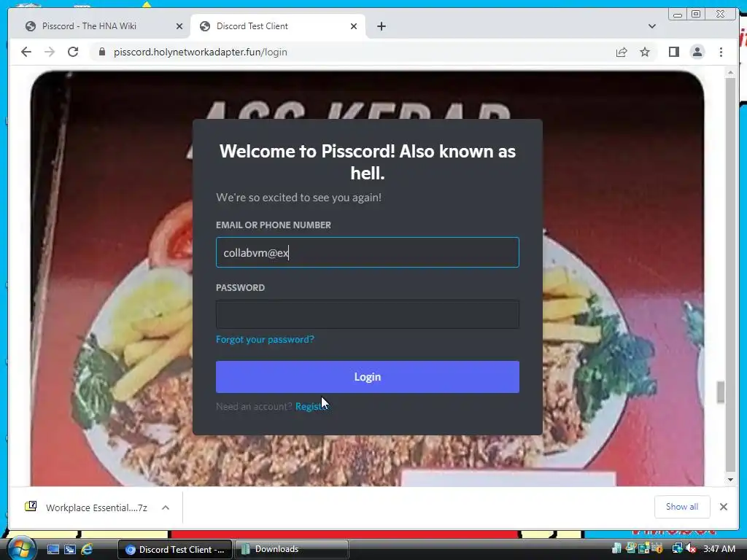The height and width of the screenshot is (560, 747).
Task: Submit with the Login button
Action: [368, 377]
